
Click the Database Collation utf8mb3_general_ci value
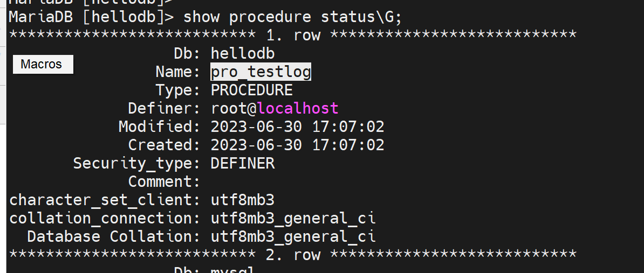(x=293, y=236)
